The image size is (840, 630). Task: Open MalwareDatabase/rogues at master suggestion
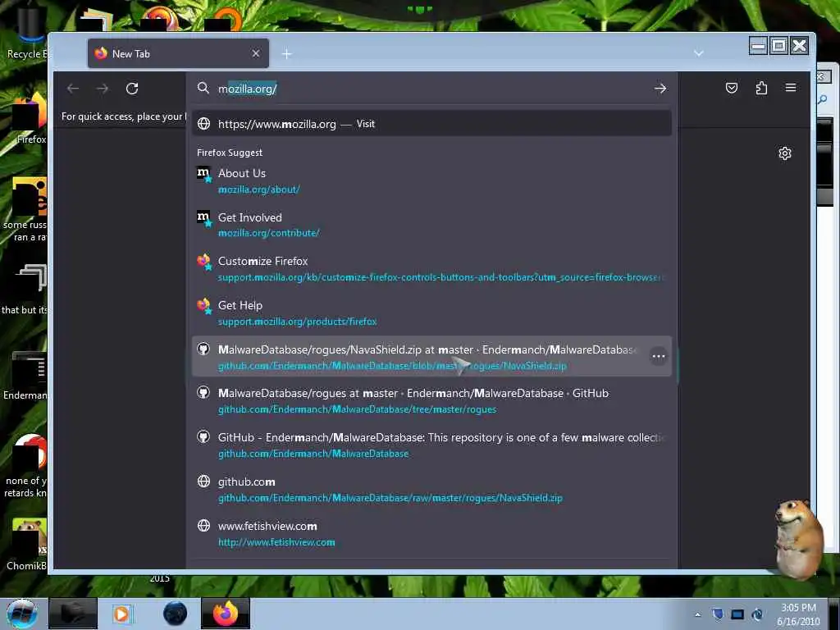[431, 400]
